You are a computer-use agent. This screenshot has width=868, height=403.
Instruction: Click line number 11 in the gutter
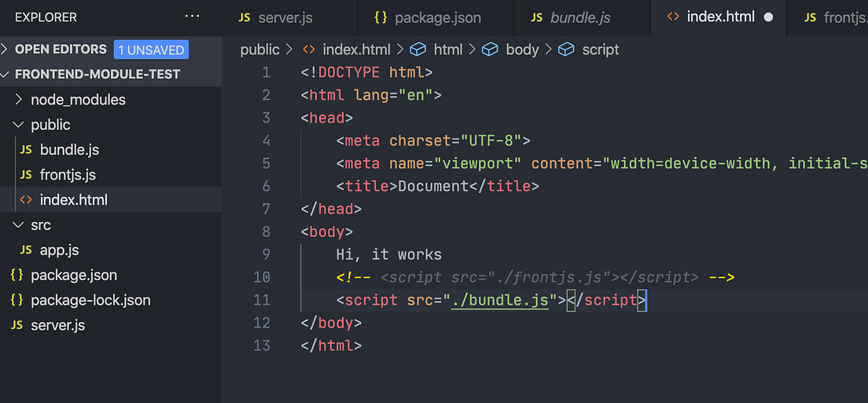pos(262,300)
